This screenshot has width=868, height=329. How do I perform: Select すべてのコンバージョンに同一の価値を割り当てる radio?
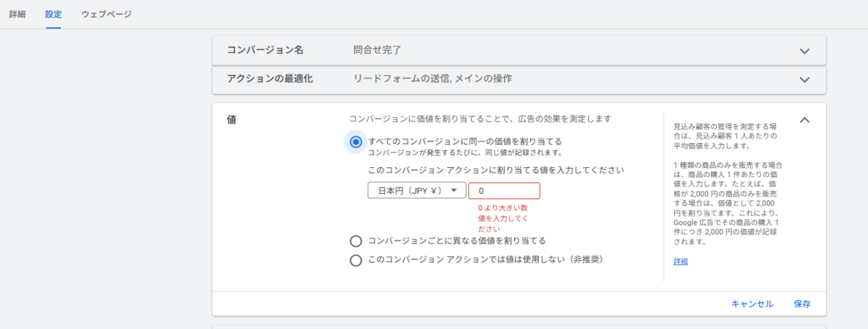355,142
